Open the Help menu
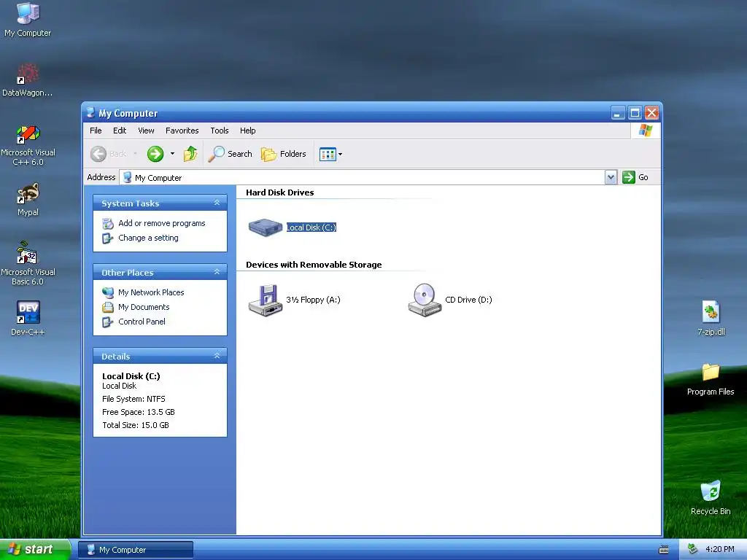The width and height of the screenshot is (747, 560). [248, 131]
